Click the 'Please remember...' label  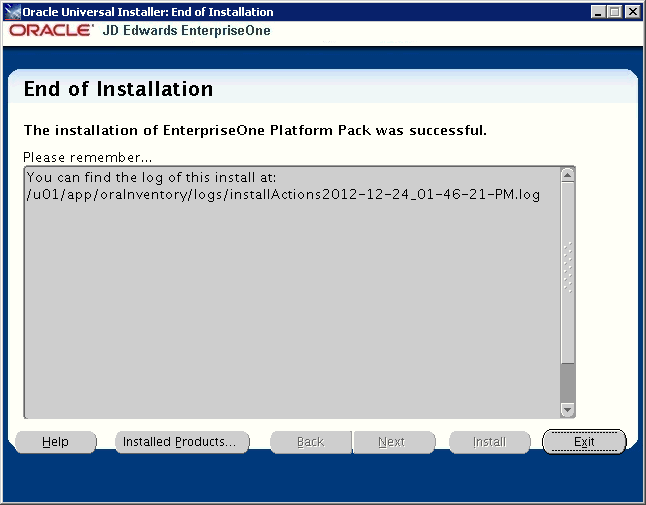pos(87,157)
